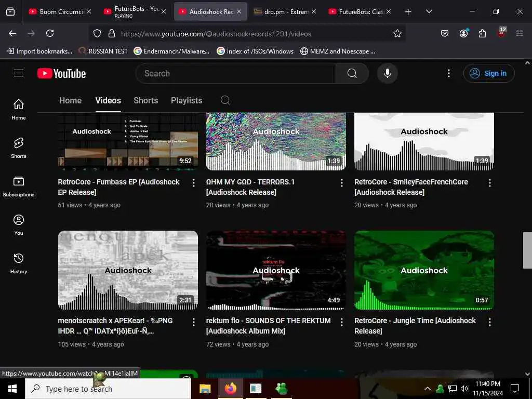Open the YouTube guide hamburger menu
The image size is (532, 399).
(19, 73)
